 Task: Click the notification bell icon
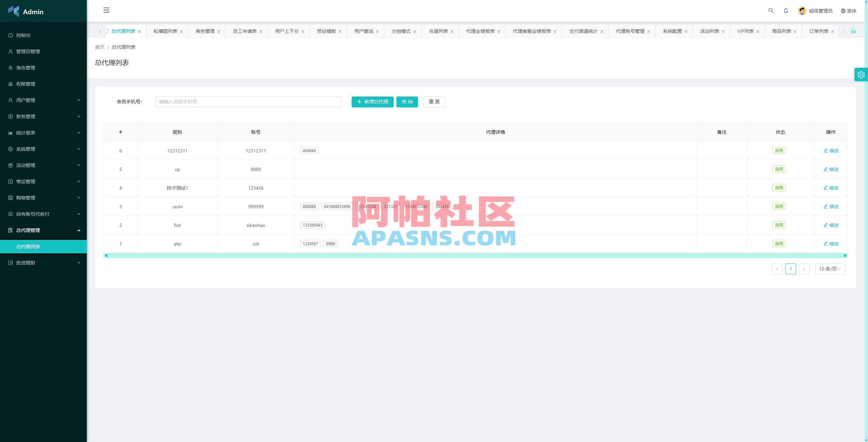click(786, 10)
